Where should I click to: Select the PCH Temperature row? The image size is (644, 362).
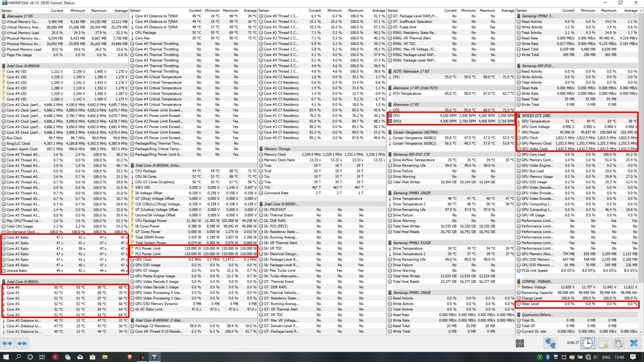click(451, 93)
